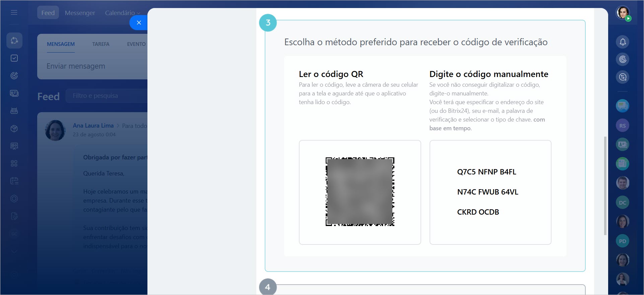
Task: Click manual code line Q7C5 NFNP B4FL
Action: pos(487,172)
